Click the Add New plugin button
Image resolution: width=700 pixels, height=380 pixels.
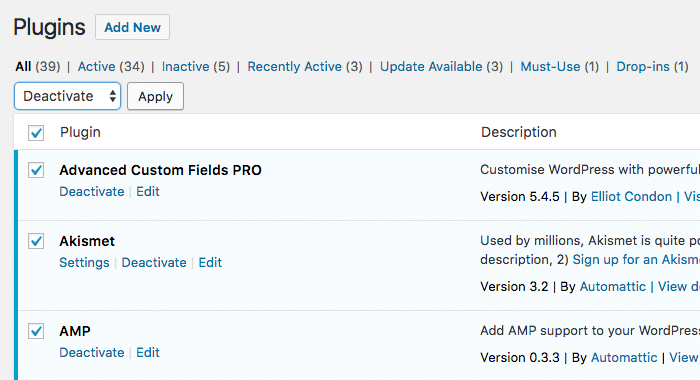(132, 27)
